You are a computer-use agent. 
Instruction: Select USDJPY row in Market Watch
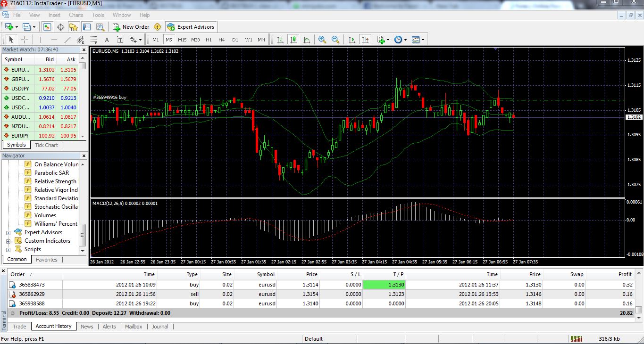click(x=40, y=89)
